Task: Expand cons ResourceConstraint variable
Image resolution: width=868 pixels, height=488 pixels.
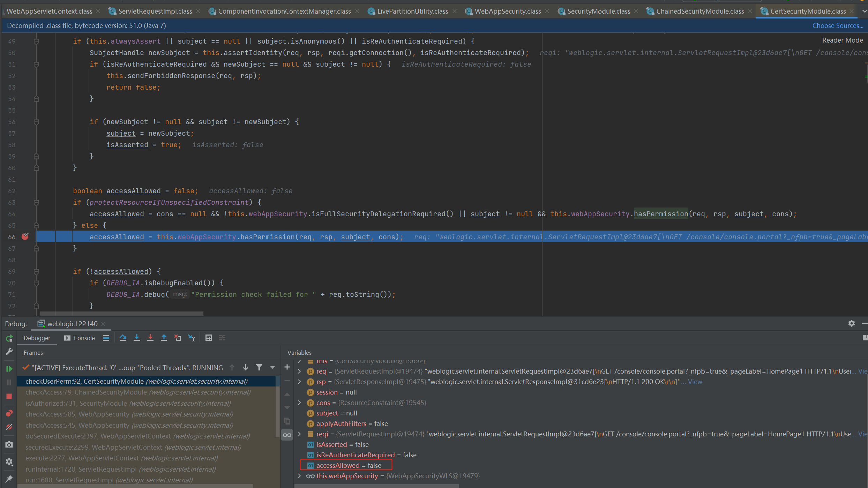Action: coord(299,403)
